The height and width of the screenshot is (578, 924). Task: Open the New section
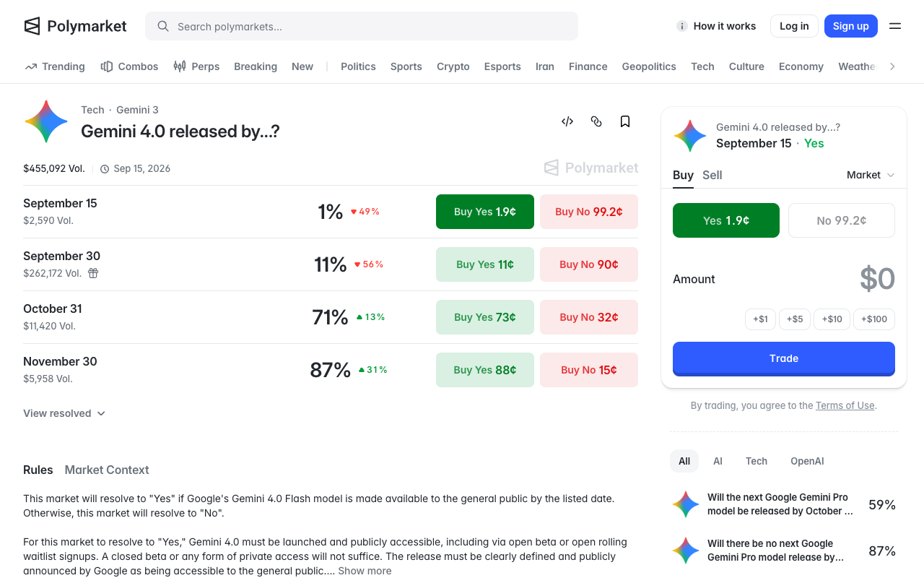click(x=302, y=66)
